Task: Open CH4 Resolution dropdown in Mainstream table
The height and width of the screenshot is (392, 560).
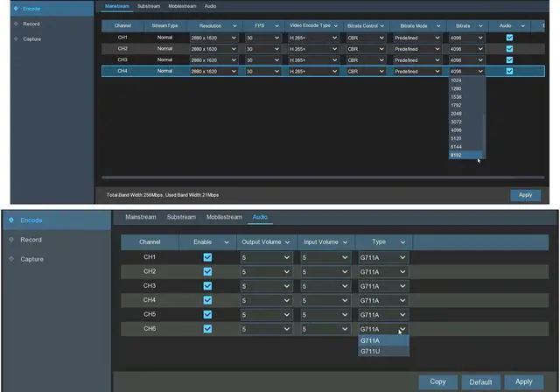Action: tap(213, 72)
